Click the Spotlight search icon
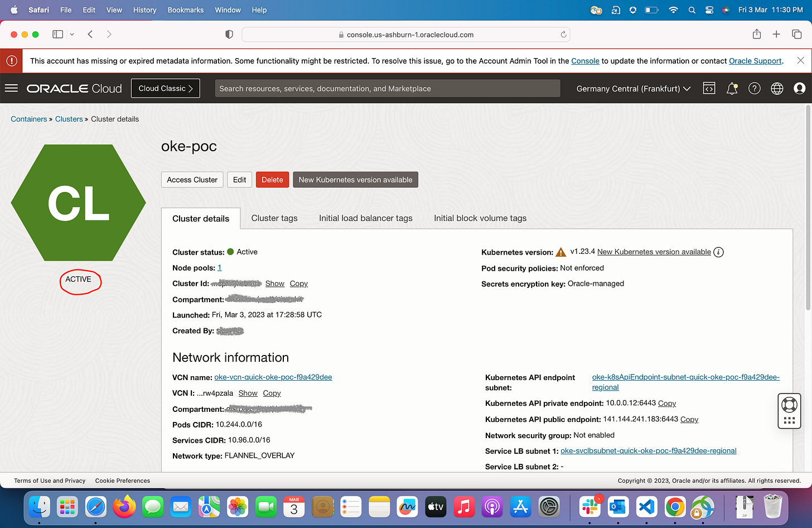Viewport: 812px width, 528px height. (692, 10)
